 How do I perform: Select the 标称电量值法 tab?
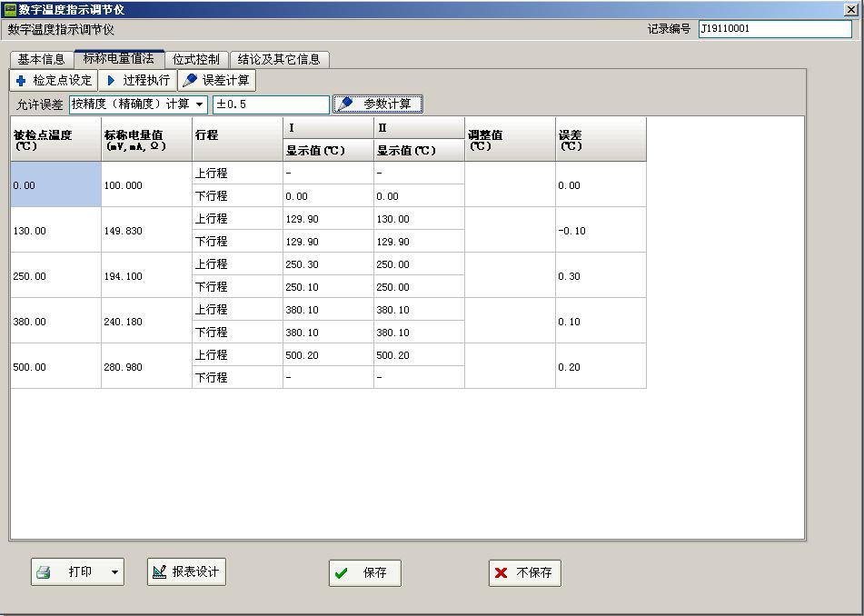pyautogui.click(x=119, y=58)
